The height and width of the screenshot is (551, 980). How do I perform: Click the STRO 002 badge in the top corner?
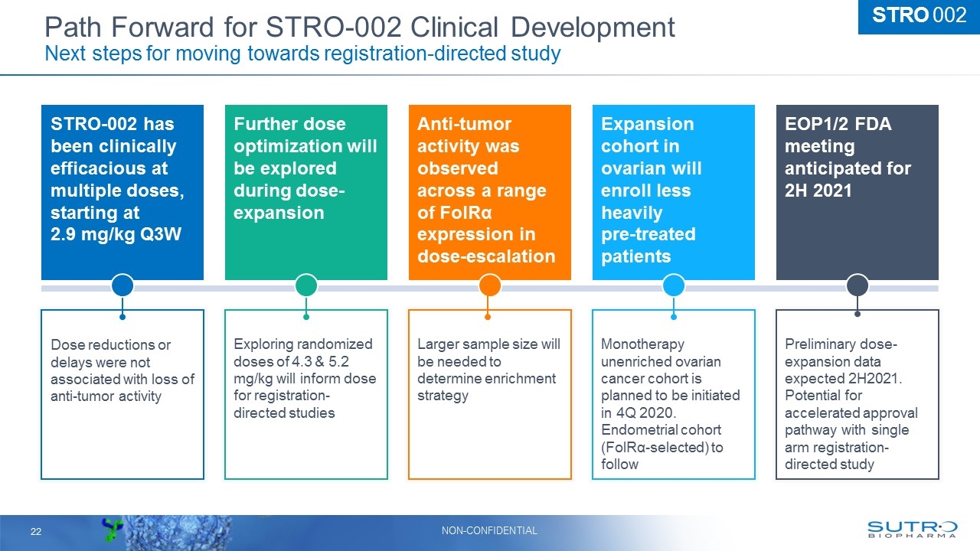pyautogui.click(x=918, y=15)
